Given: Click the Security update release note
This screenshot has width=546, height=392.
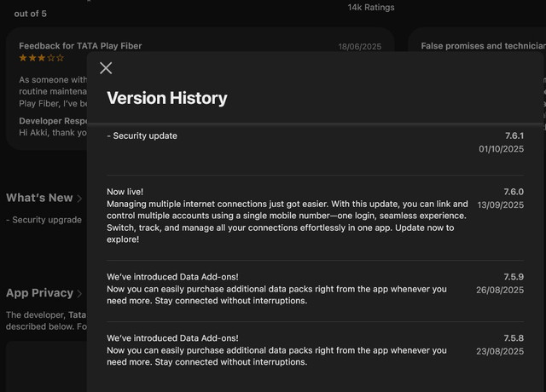Looking at the screenshot, I should click(142, 135).
